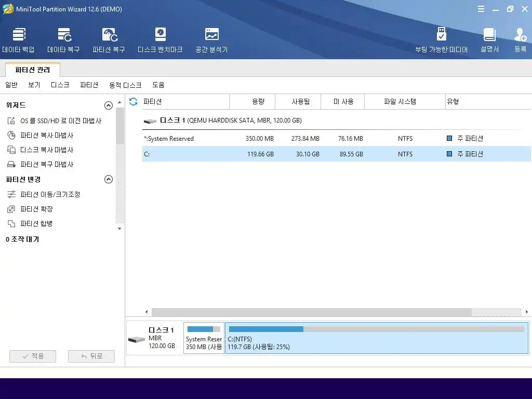Open the 공간 분석기 tool
This screenshot has width=532, height=399.
(212, 40)
